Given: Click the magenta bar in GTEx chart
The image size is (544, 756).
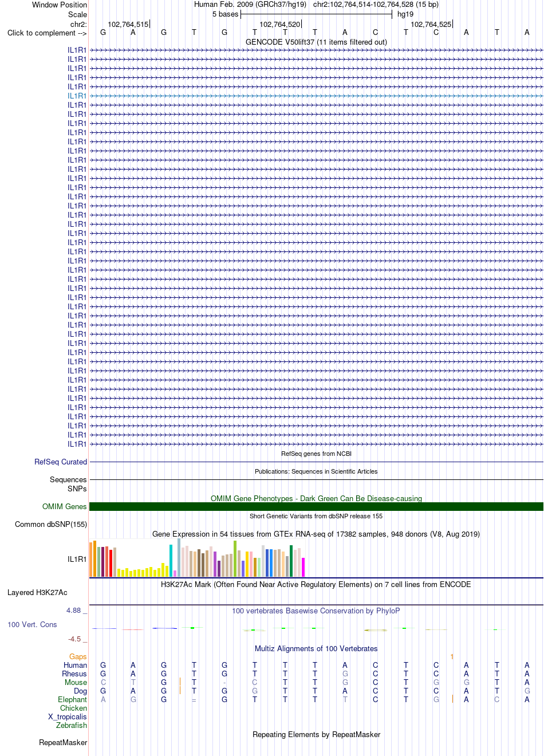Looking at the screenshot, I should click(303, 567).
